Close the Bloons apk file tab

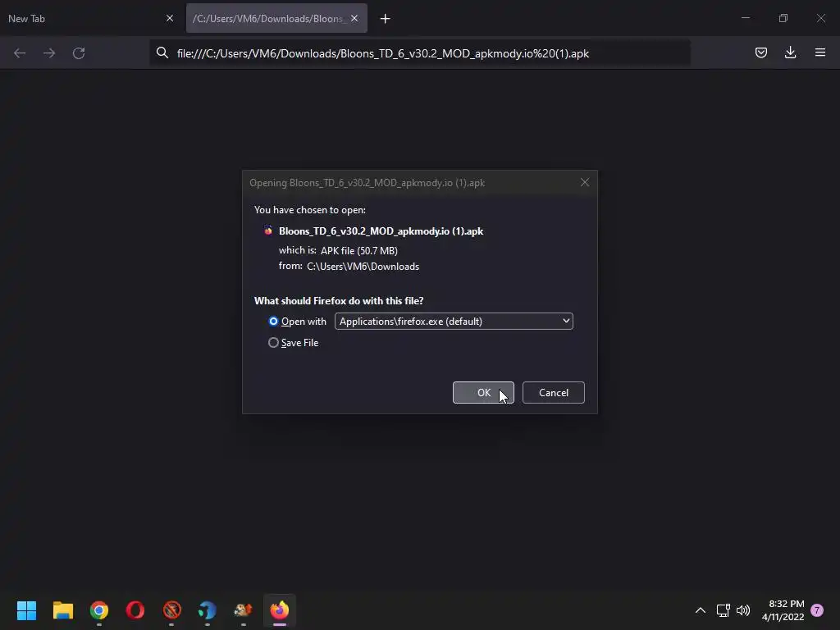pos(354,18)
